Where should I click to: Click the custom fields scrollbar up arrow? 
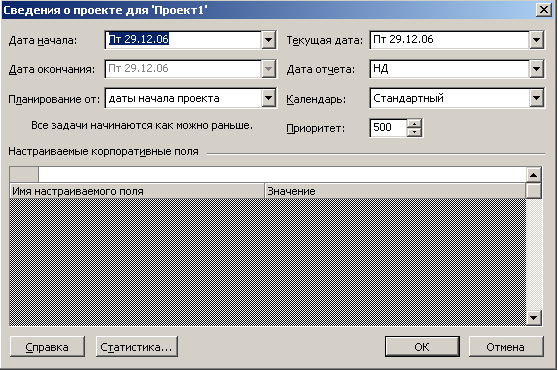click(x=533, y=175)
